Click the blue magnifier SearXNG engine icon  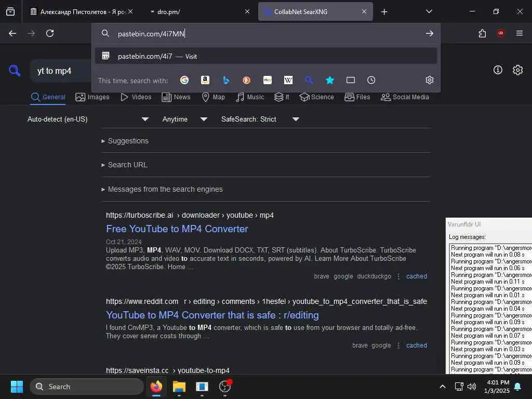pos(309,80)
